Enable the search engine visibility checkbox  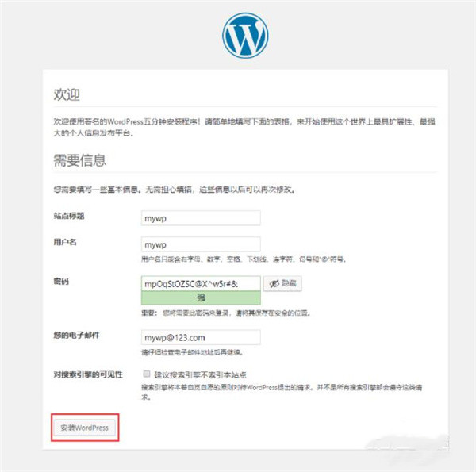tap(147, 374)
